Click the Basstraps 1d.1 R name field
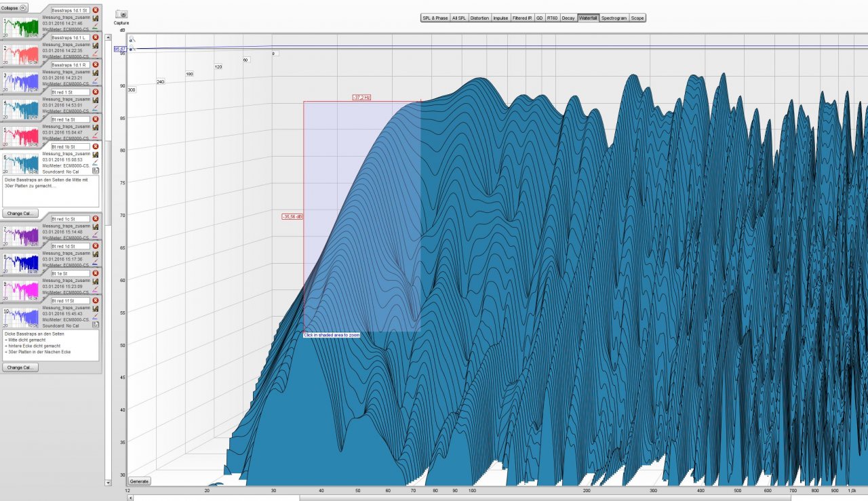868x501 pixels. tap(71, 65)
